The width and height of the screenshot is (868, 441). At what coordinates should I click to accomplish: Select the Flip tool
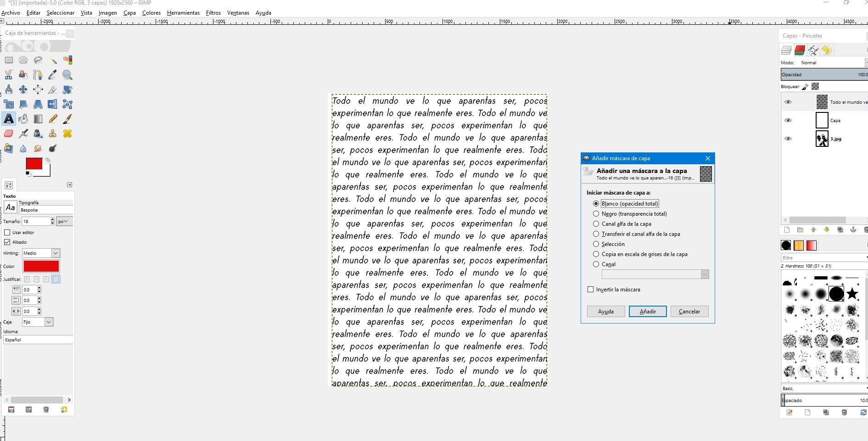tap(53, 104)
